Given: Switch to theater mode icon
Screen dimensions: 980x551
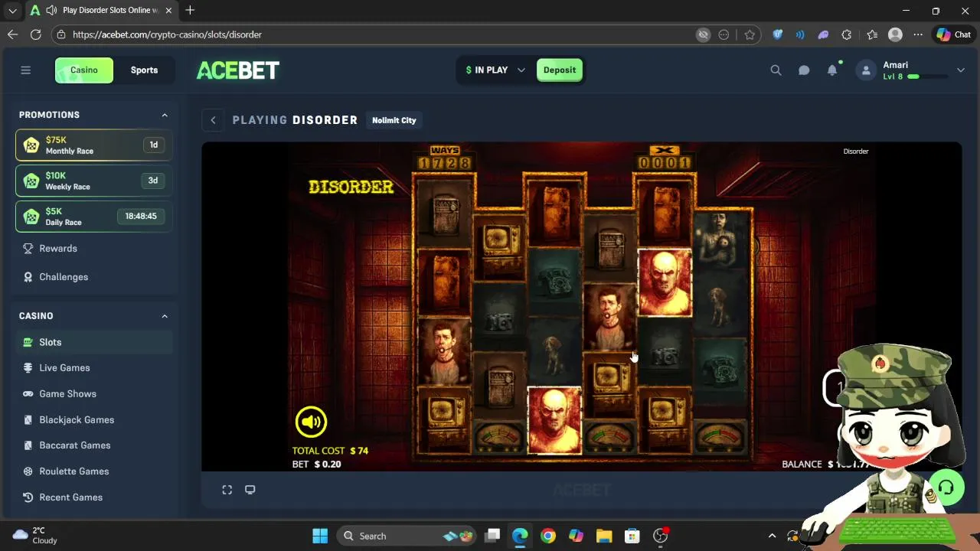Looking at the screenshot, I should point(250,490).
